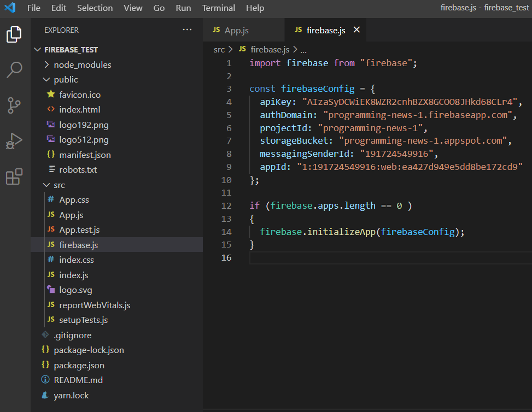Open the Run and Debug view icon

point(14,141)
